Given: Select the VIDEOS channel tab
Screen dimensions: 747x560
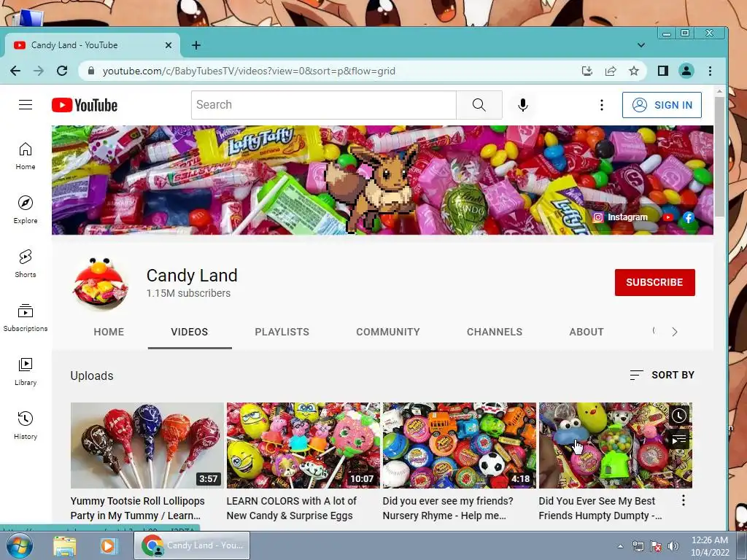Looking at the screenshot, I should pos(190,332).
